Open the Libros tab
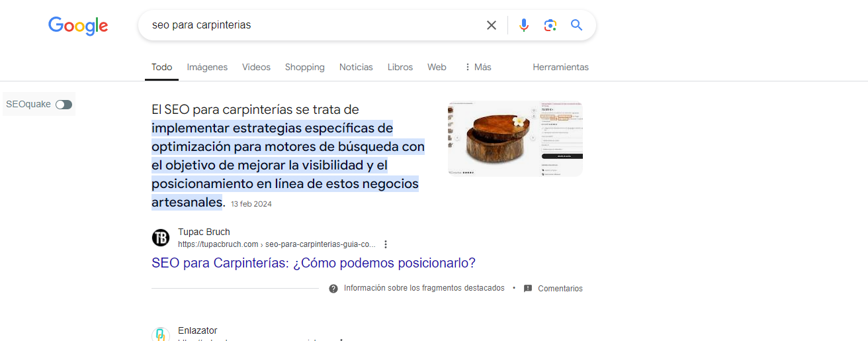The height and width of the screenshot is (341, 868). point(400,67)
